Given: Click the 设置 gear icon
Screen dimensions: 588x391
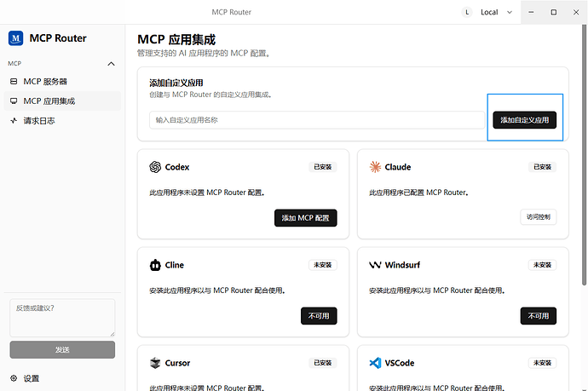Looking at the screenshot, I should (14, 378).
